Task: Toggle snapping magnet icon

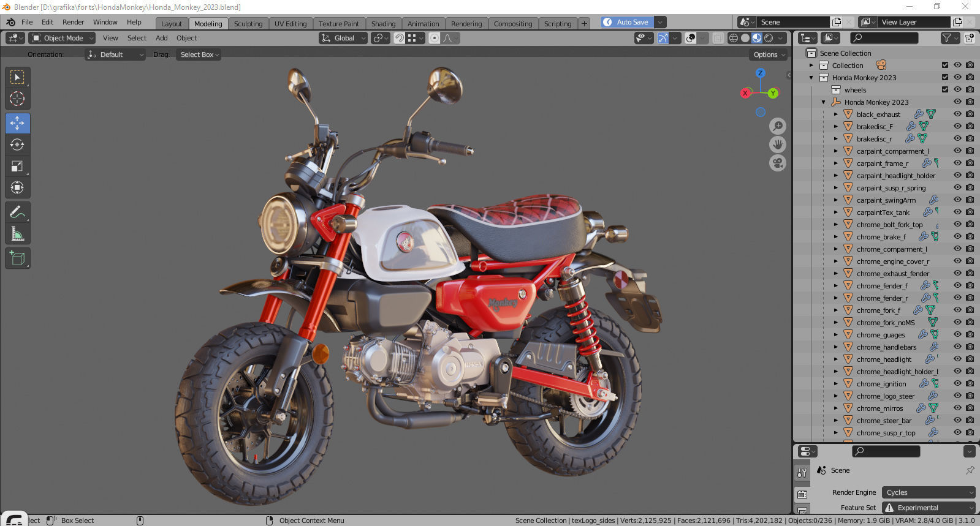Action: click(x=399, y=38)
